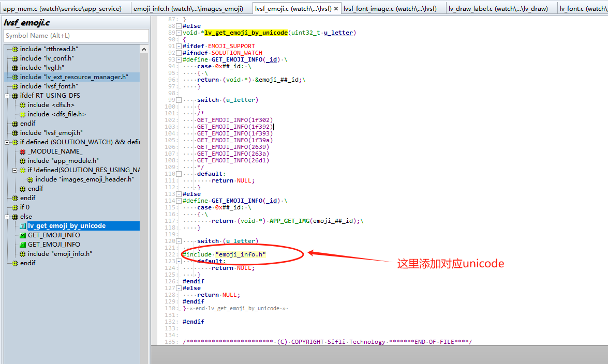Click the include icon for <dfs_file.h>
The image size is (608, 364).
point(22,114)
